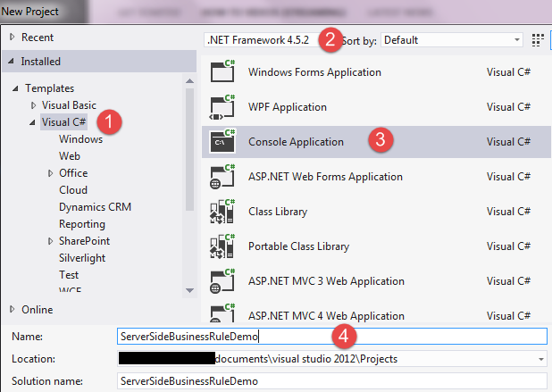Viewport: 552px width, 392px height.
Task: Click the Portable Class Library template icon
Action: (222, 246)
